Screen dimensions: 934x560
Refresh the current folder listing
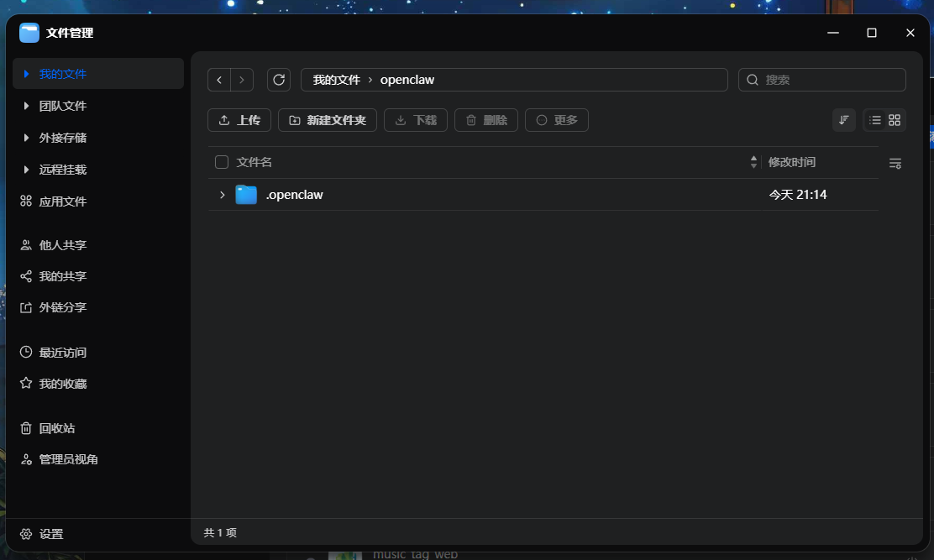(279, 80)
